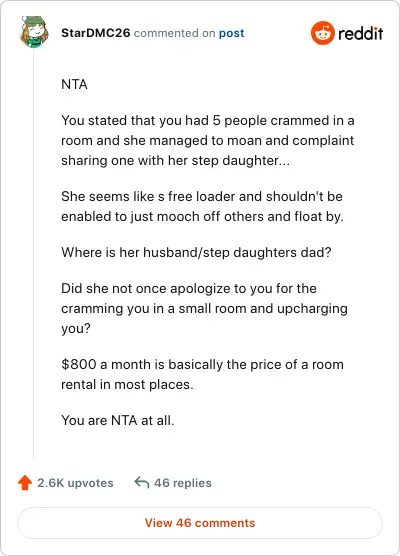Click the 'reddit' wordmark text
The height and width of the screenshot is (556, 400).
click(361, 33)
